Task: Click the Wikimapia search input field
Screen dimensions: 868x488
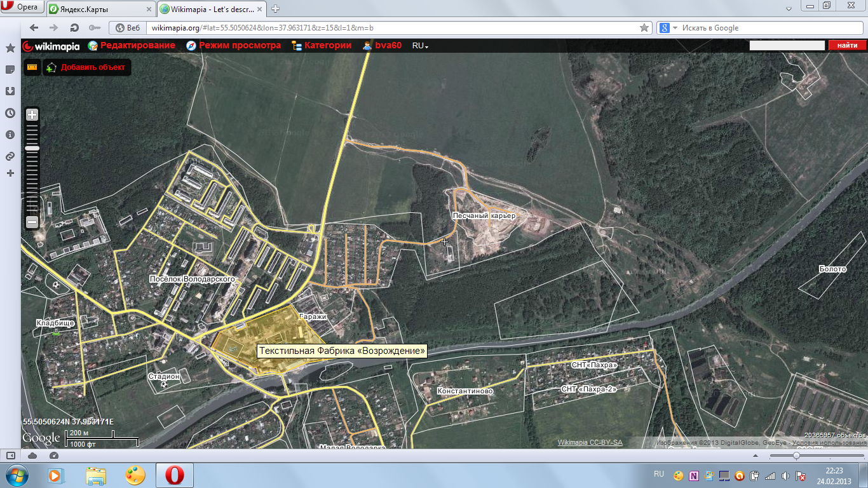Action: [x=787, y=45]
